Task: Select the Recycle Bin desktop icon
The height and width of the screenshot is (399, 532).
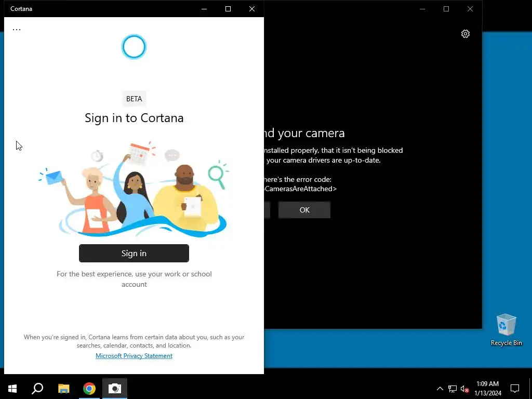Action: pos(506,330)
